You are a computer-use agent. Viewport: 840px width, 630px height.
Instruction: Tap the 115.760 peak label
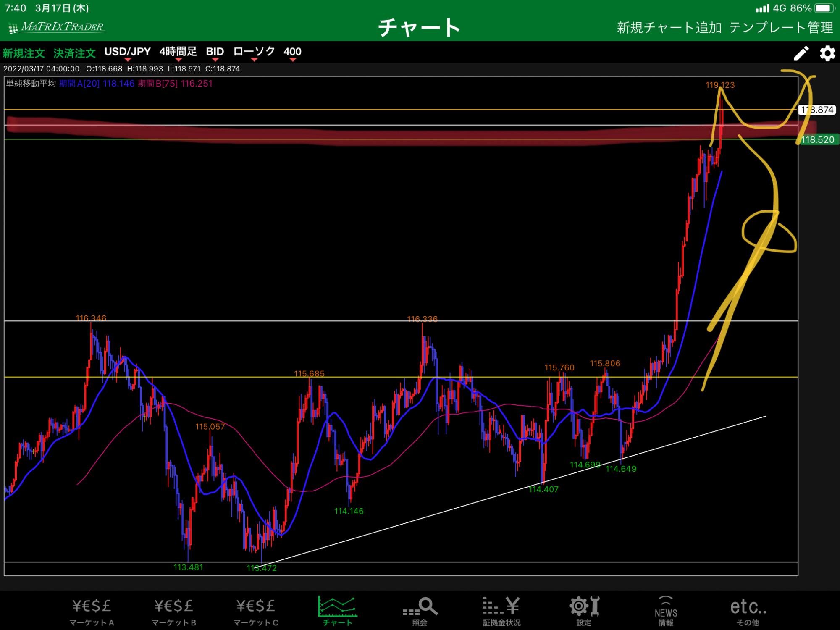click(x=559, y=367)
